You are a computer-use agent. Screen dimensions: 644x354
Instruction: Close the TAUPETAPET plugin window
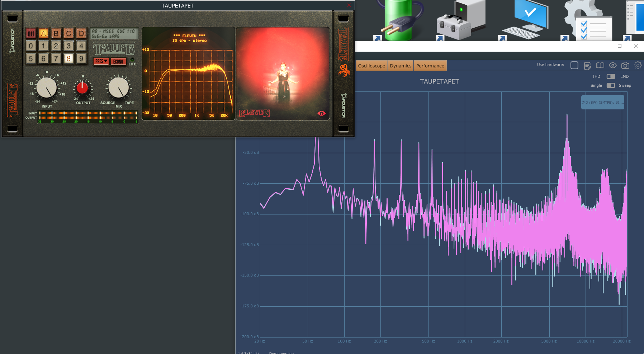point(349,5)
